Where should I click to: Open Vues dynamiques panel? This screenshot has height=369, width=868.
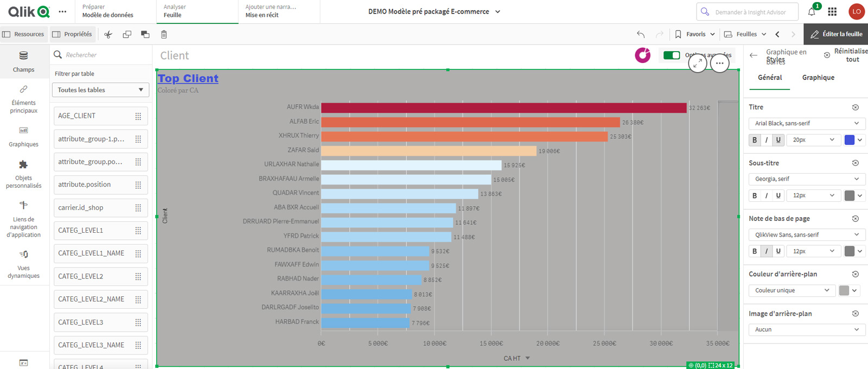pyautogui.click(x=23, y=264)
